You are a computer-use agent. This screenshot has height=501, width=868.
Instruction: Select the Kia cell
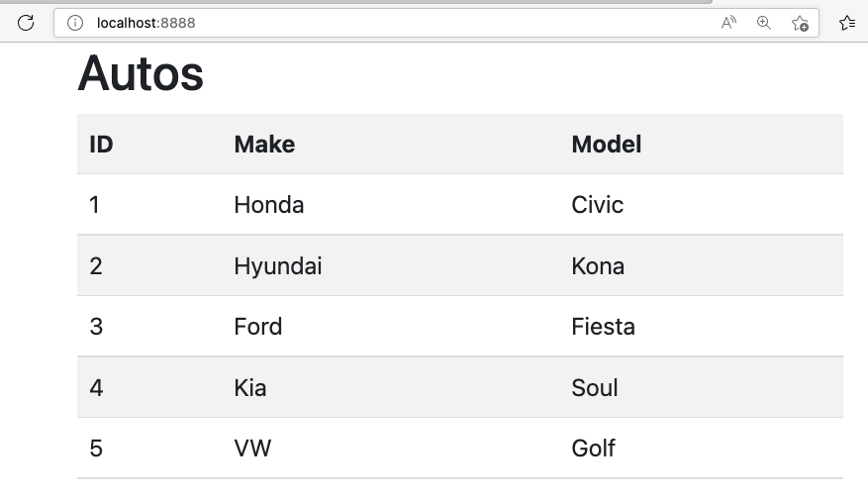pyautogui.click(x=249, y=388)
